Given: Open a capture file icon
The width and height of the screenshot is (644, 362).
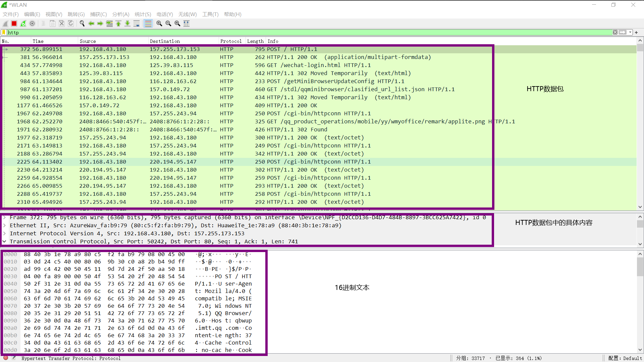Looking at the screenshot, I should click(43, 23).
